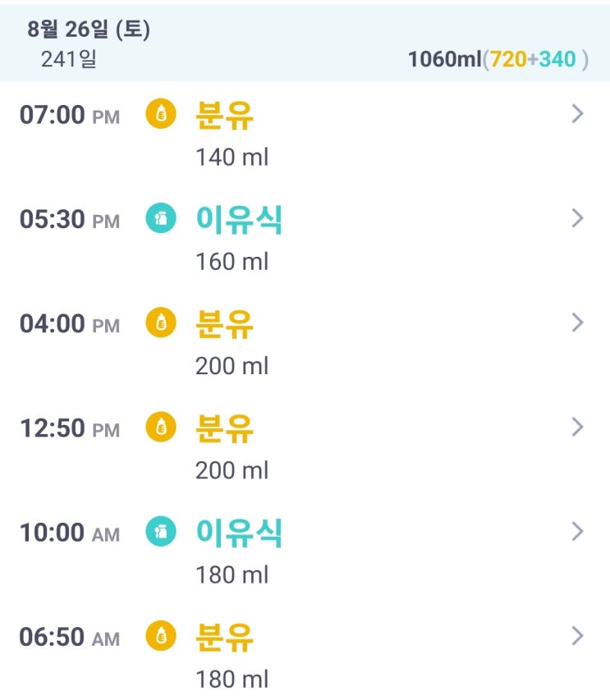
Task: Open the 10:00 AM entry chevron arrow
Action: pos(577,532)
